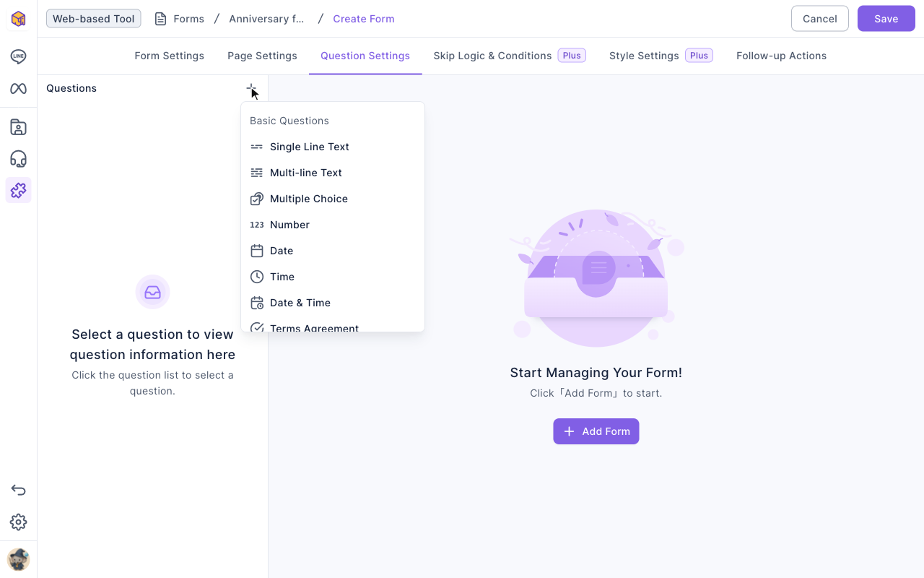Click the Create Form breadcrumb
Screen dimensions: 924x578
coord(364,19)
